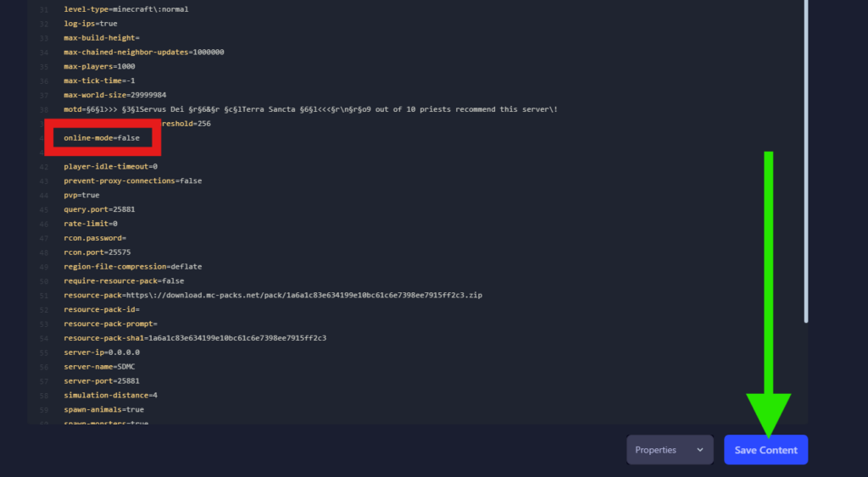Click the server-name=SDMC line

coord(98,366)
